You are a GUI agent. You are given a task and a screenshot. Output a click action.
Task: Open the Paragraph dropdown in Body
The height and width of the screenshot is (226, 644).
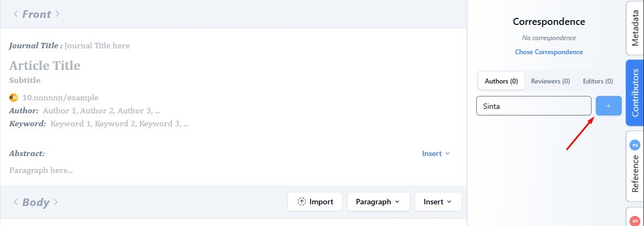(378, 202)
